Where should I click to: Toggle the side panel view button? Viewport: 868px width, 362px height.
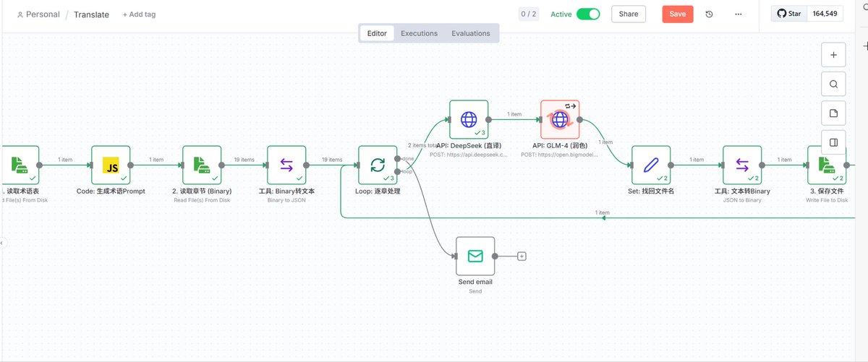(833, 142)
